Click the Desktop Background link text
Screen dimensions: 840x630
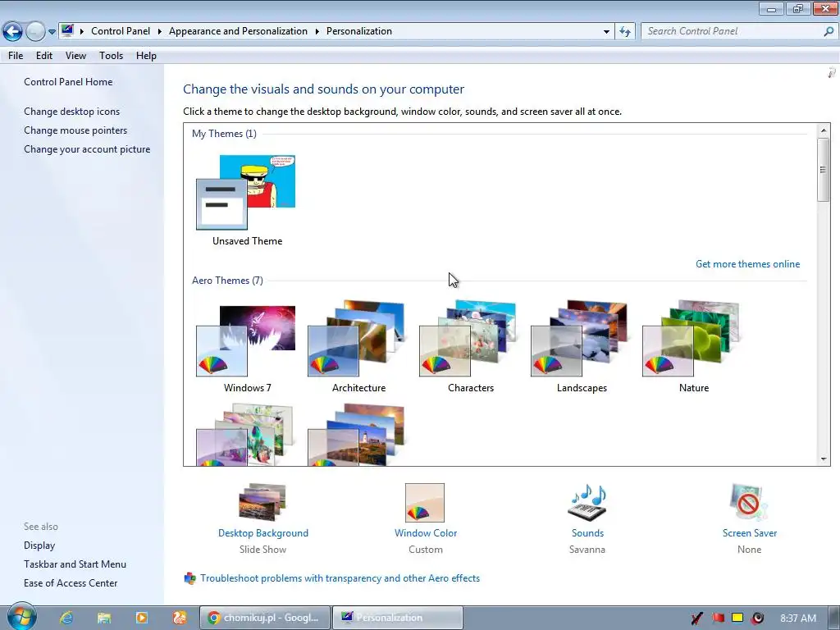click(263, 533)
